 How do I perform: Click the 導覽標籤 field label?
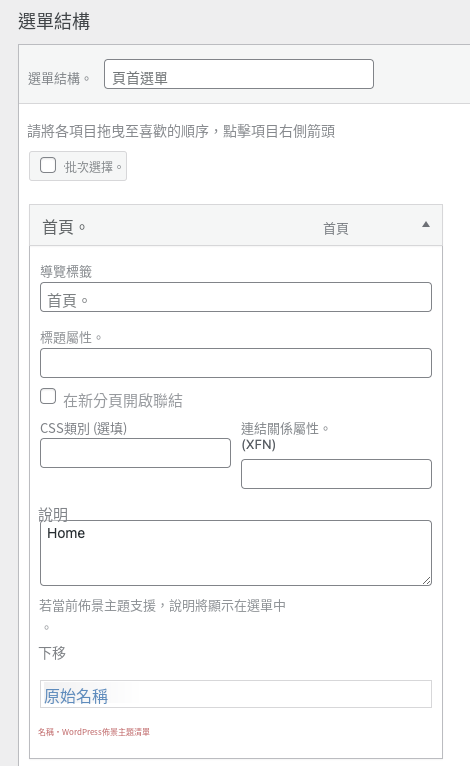[x=66, y=272]
